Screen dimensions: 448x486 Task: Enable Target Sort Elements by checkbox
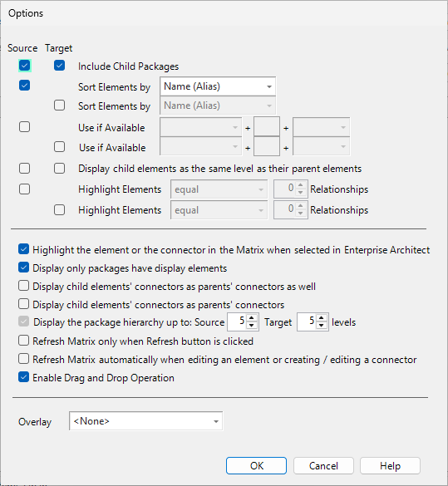pyautogui.click(x=59, y=106)
